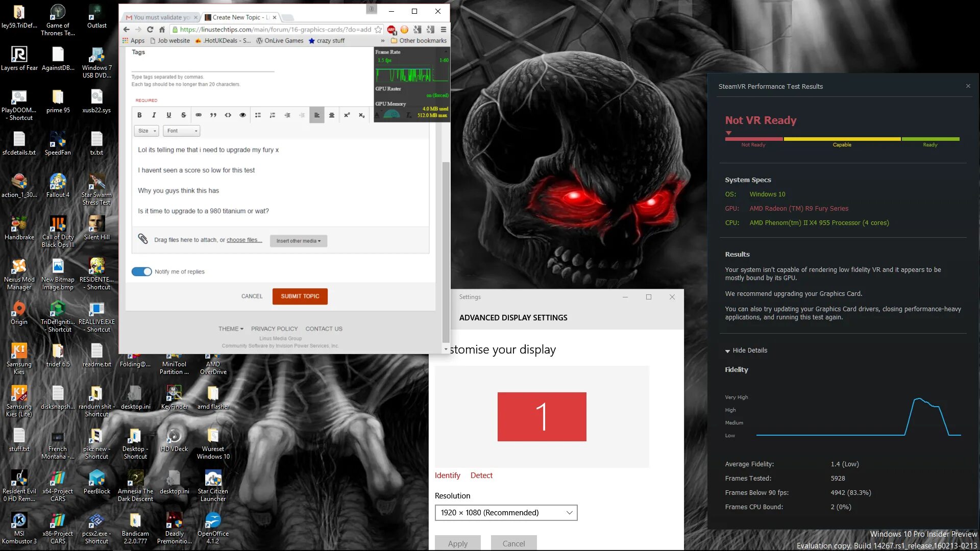
Task: Open the 'choose files...' link
Action: point(244,240)
